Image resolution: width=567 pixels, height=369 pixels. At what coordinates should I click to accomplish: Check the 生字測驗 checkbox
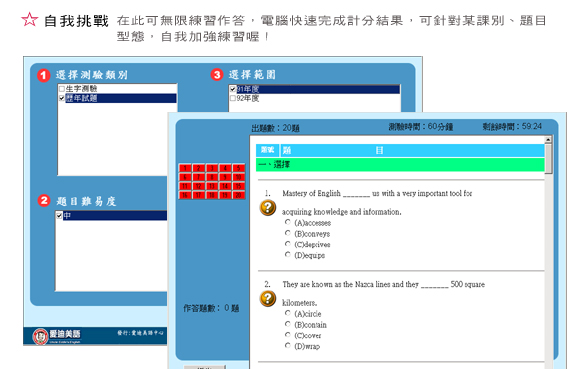tap(62, 89)
